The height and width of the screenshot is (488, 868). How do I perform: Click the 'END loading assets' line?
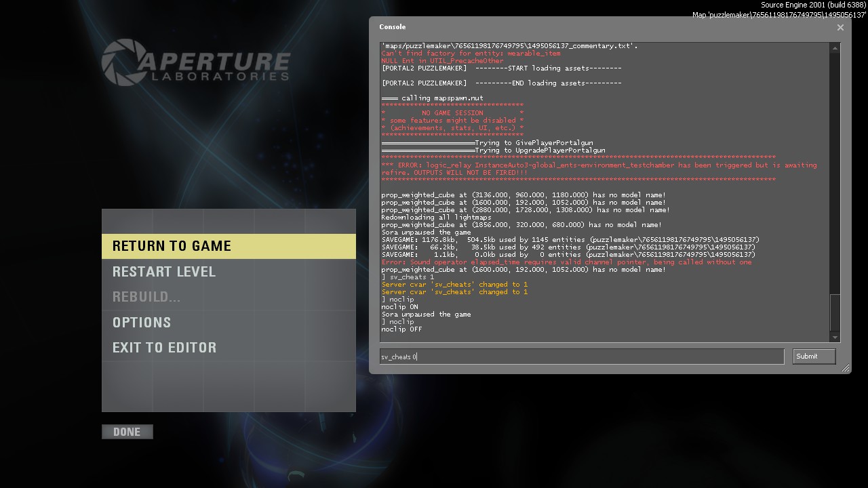pyautogui.click(x=501, y=83)
